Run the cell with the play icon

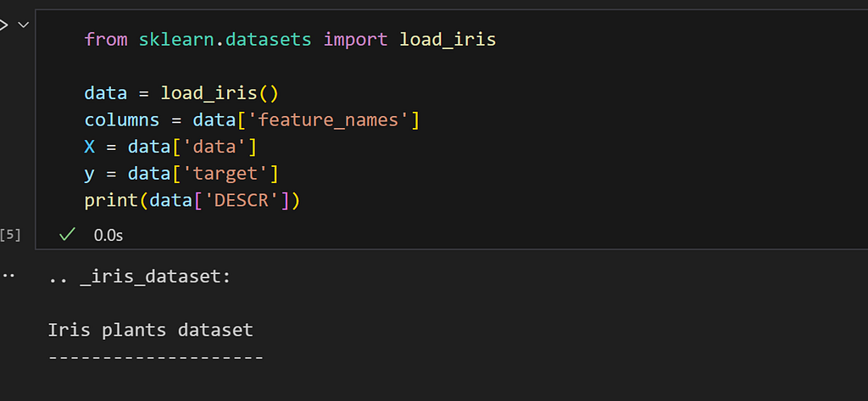click(x=4, y=25)
